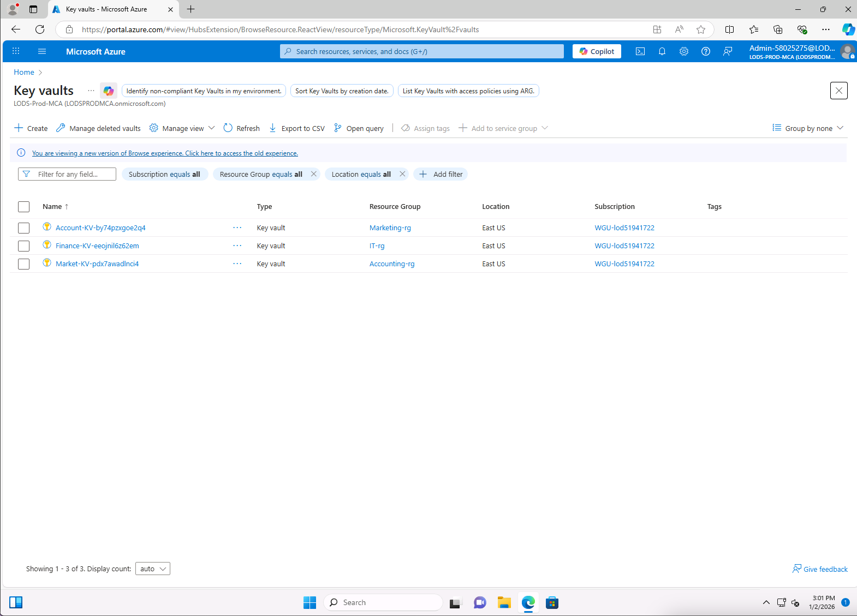The width and height of the screenshot is (857, 616).
Task: Remove the Resource Group filter
Action: (x=314, y=174)
